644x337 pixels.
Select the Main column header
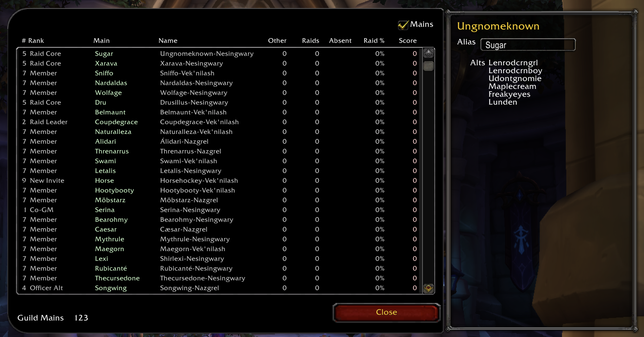point(101,40)
